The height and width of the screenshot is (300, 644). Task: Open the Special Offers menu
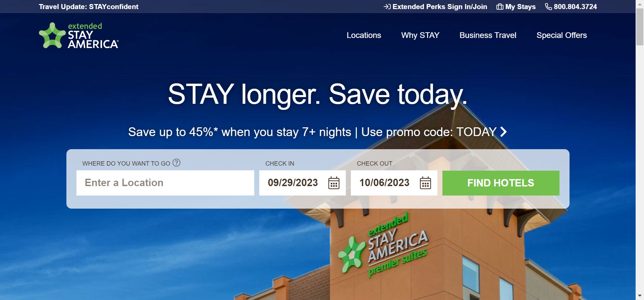tap(561, 35)
